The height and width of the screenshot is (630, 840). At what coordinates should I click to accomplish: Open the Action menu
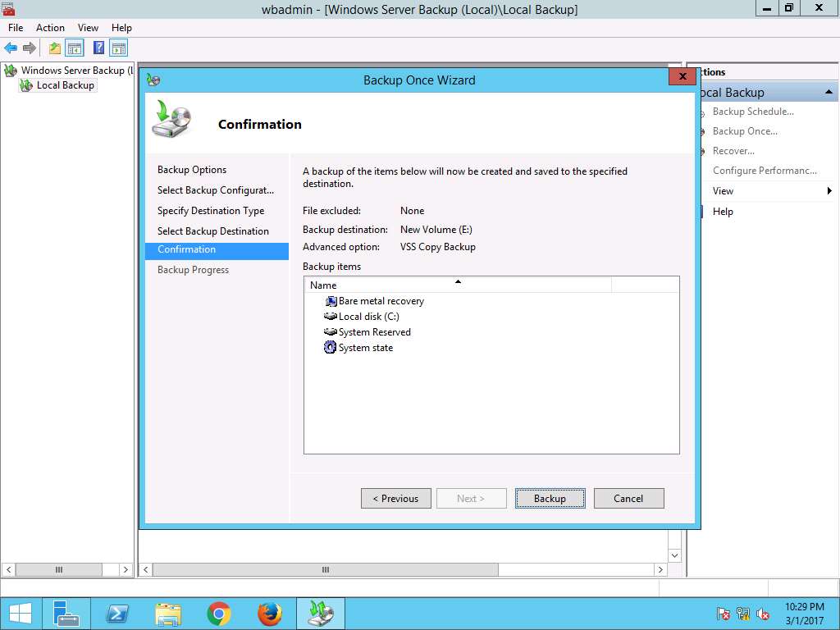(50, 28)
